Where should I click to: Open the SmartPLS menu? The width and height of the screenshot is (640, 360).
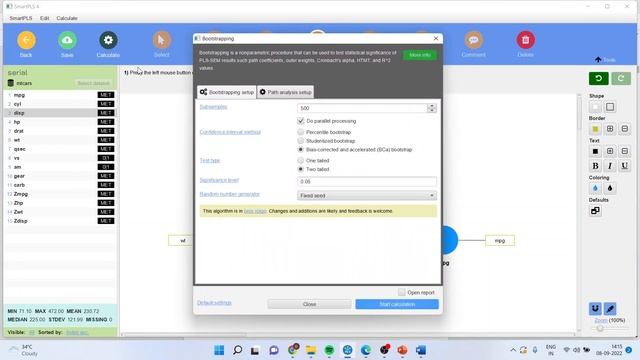21,18
